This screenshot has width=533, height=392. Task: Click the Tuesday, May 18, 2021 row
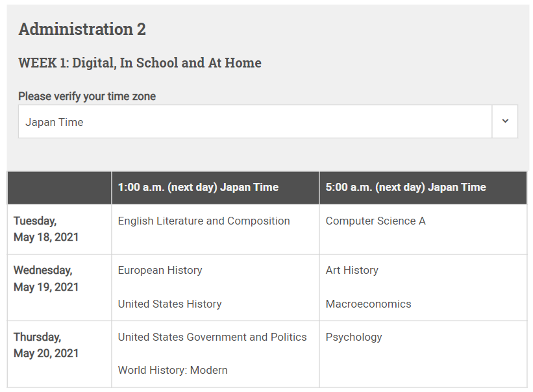click(x=46, y=229)
